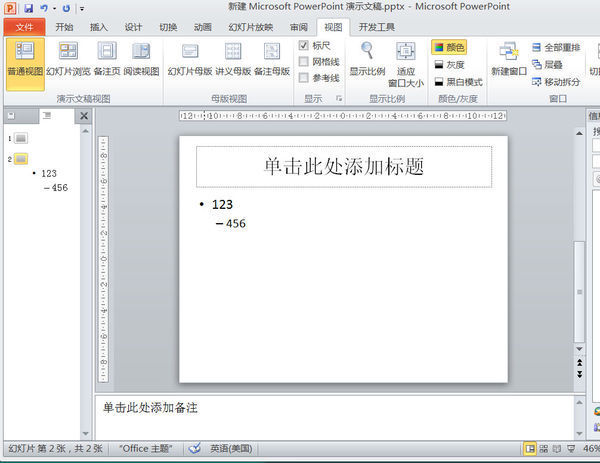The image size is (600, 463).
Task: Click the notes area 单击此处添加备注
Action: (x=150, y=408)
